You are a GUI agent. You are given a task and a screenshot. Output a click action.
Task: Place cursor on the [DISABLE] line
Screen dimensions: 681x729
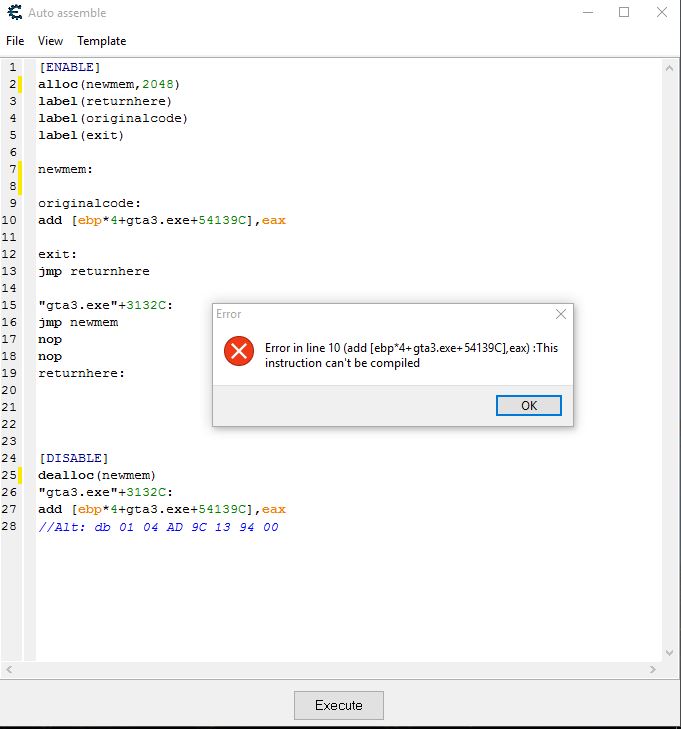[x=73, y=458]
